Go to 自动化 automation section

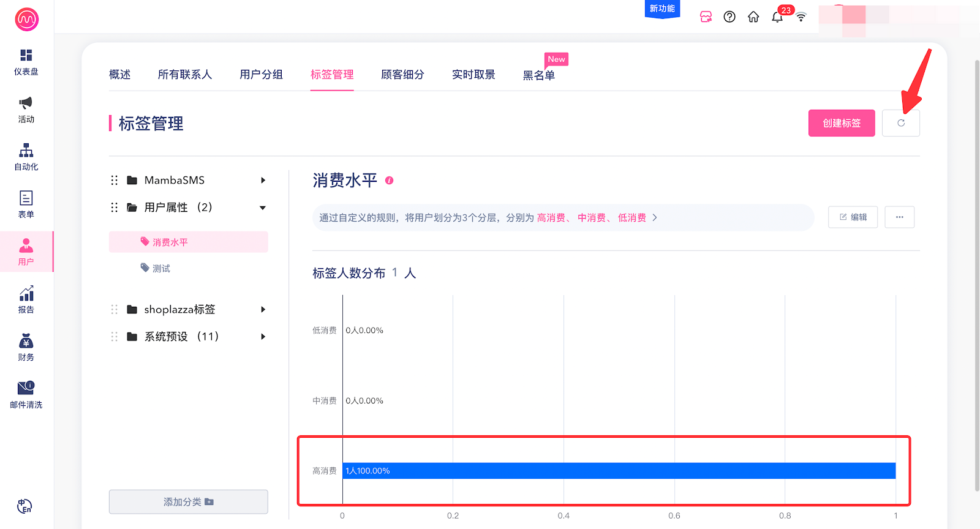[26, 151]
